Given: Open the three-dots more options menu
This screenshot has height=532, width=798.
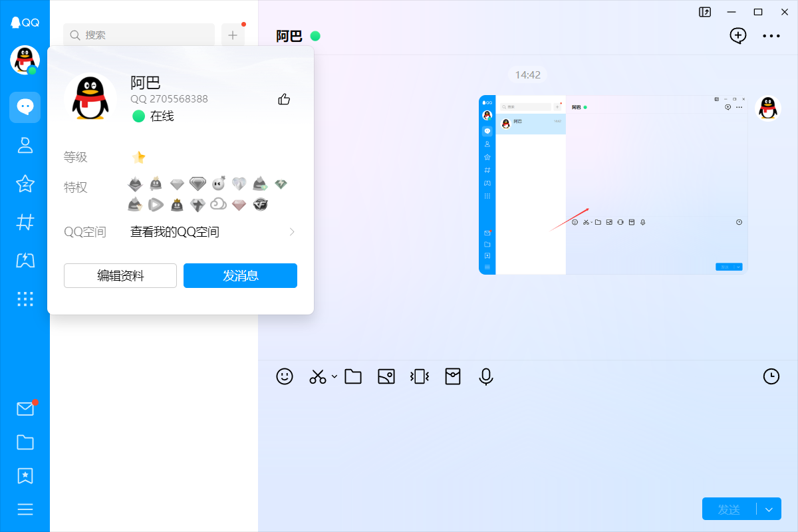Looking at the screenshot, I should (771, 36).
